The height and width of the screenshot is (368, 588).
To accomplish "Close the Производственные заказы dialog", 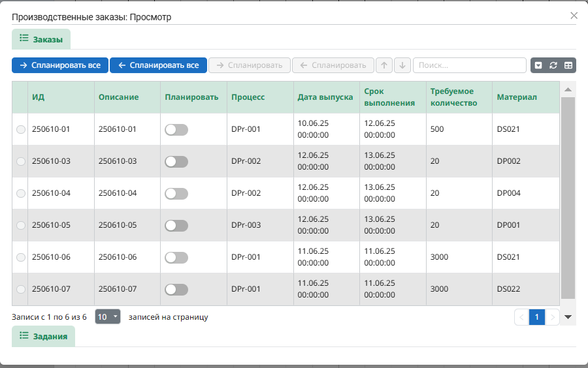I will [x=574, y=16].
